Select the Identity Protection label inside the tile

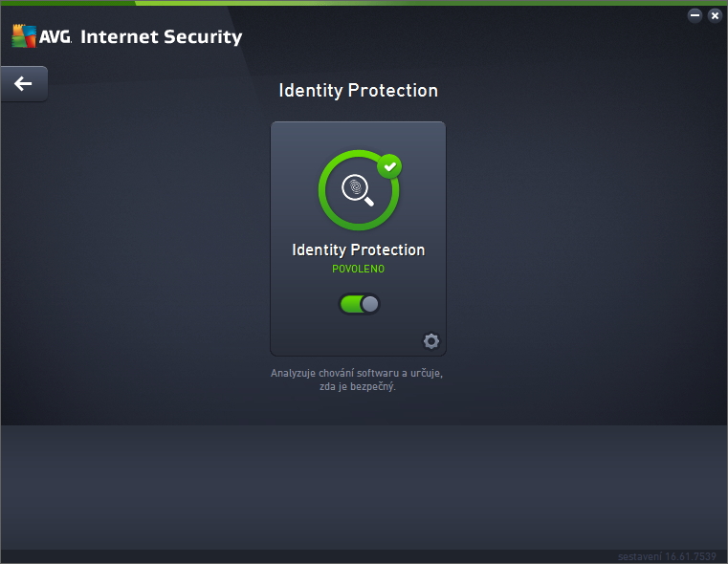358,249
